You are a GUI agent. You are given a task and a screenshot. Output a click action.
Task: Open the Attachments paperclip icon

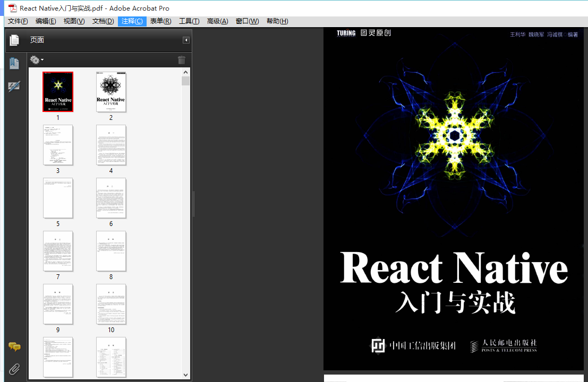pos(14,370)
